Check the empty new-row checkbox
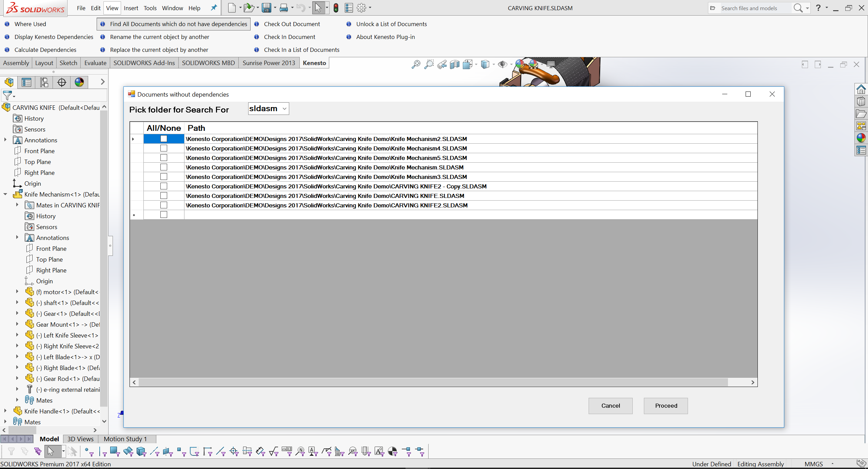 pos(164,215)
